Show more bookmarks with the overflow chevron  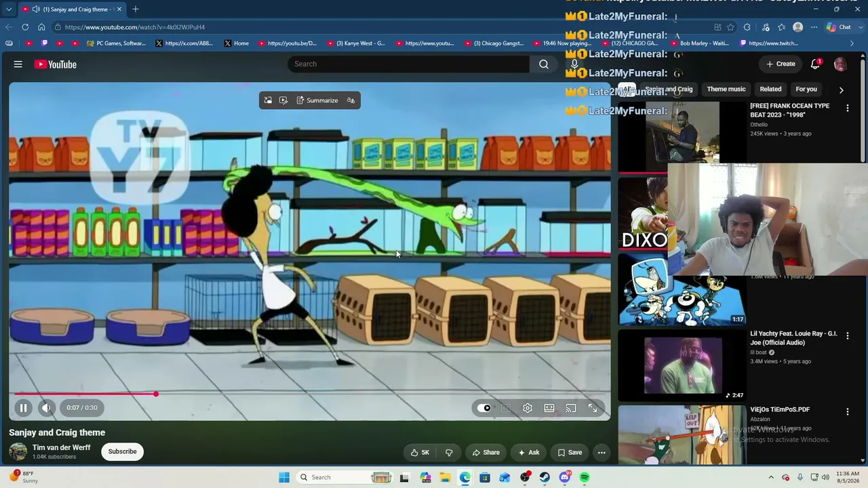852,43
